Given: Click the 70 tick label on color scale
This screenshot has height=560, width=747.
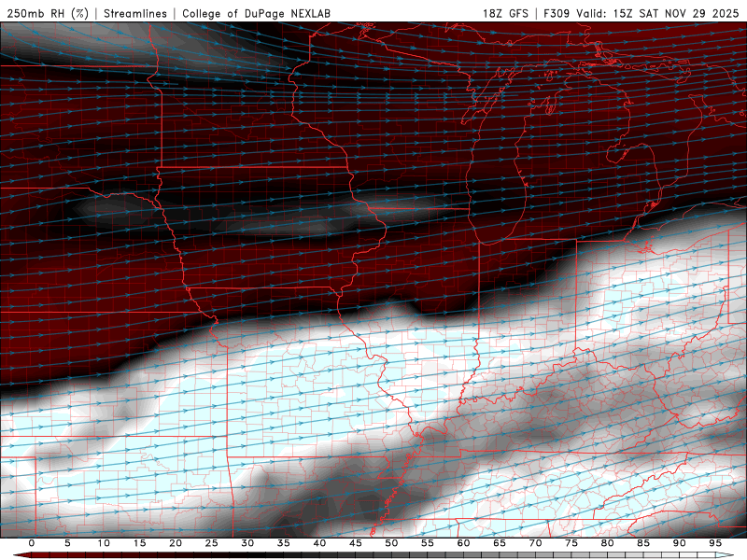Looking at the screenshot, I should [535, 543].
